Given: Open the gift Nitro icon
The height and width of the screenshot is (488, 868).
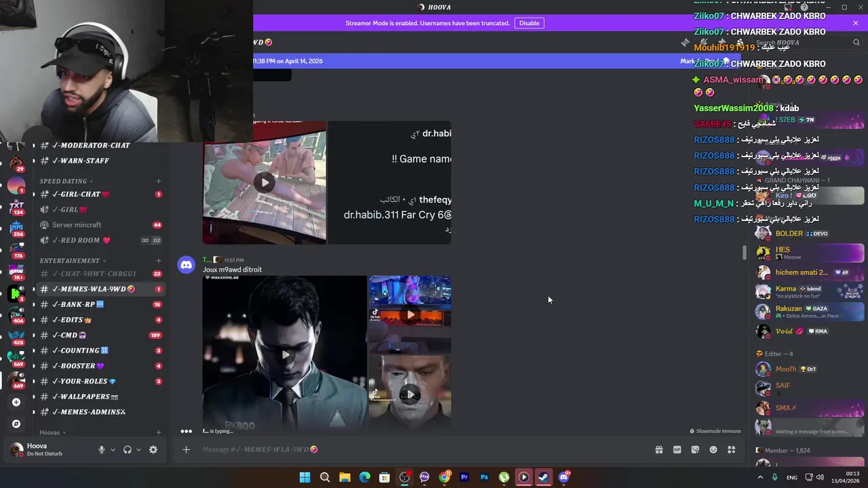Looking at the screenshot, I should (659, 449).
